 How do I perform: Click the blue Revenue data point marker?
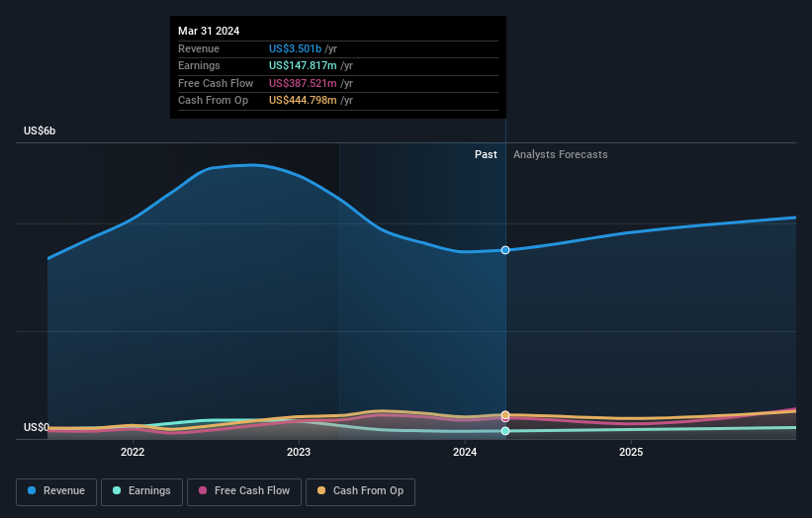pyautogui.click(x=505, y=250)
